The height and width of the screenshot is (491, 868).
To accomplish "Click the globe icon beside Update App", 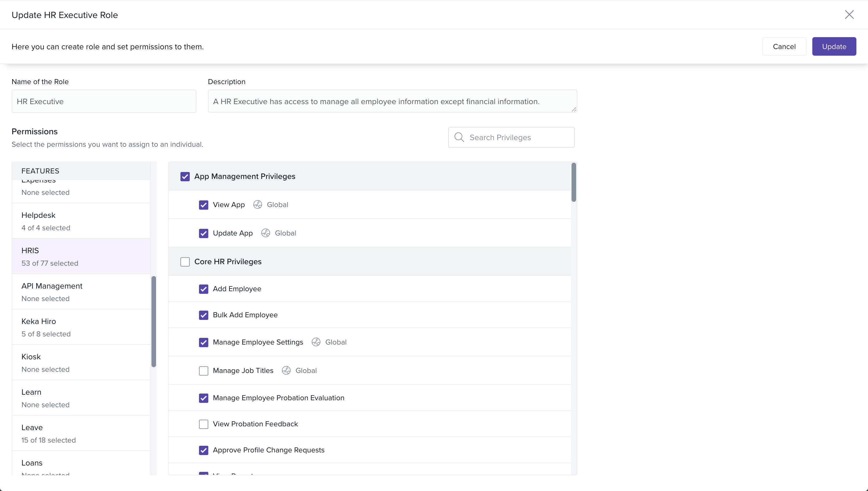I will 266,233.
